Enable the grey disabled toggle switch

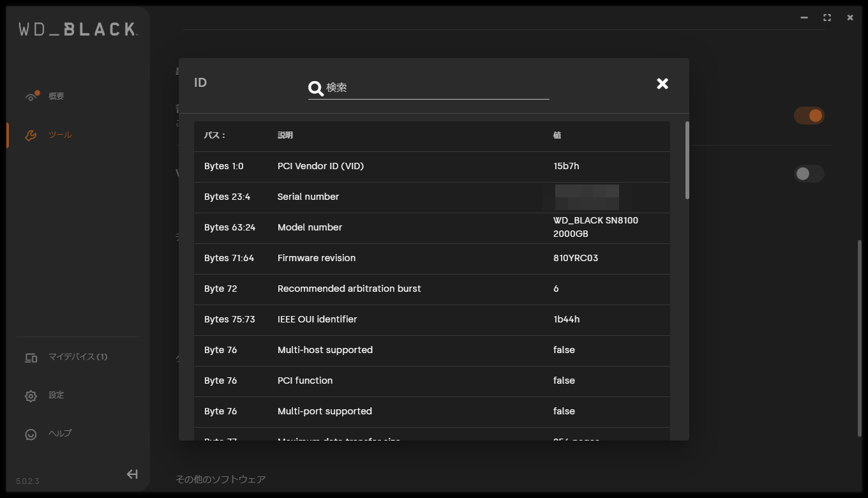tap(809, 174)
